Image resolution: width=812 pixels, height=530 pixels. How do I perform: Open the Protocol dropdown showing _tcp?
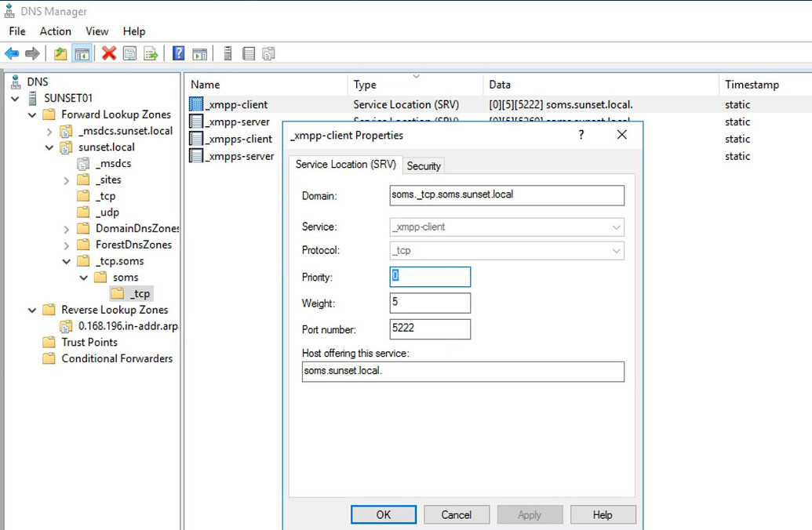(507, 251)
